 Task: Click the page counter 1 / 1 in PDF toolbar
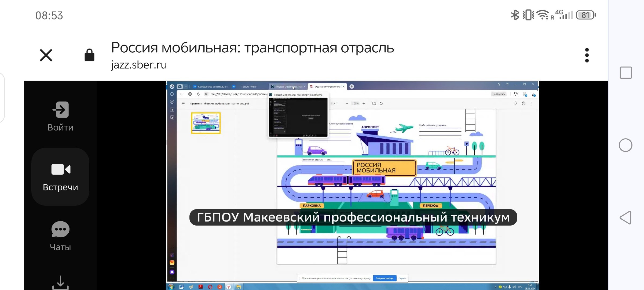[x=334, y=104]
